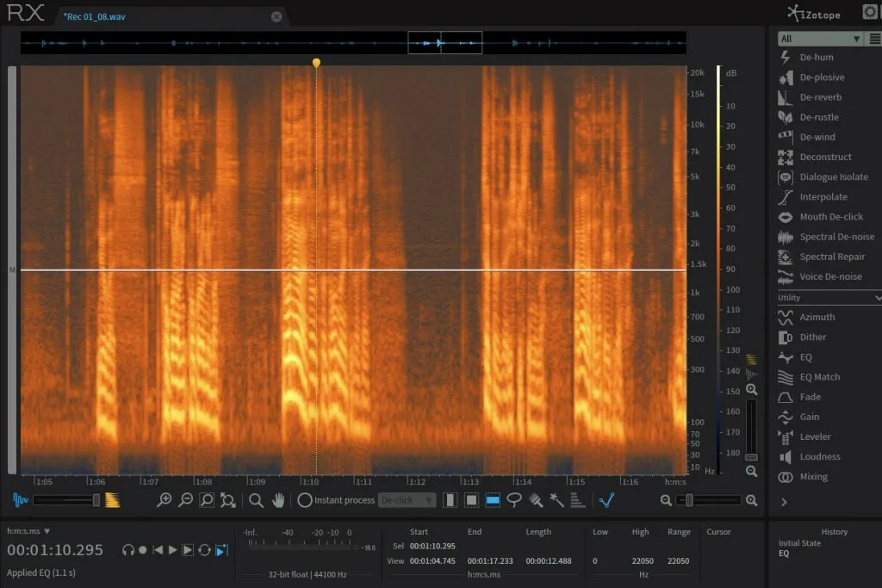882x588 pixels.
Task: Zoom to selection in the toolbar
Action: tap(207, 499)
